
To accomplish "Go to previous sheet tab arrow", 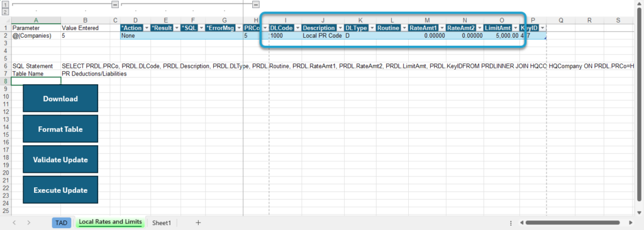I will 14,222.
